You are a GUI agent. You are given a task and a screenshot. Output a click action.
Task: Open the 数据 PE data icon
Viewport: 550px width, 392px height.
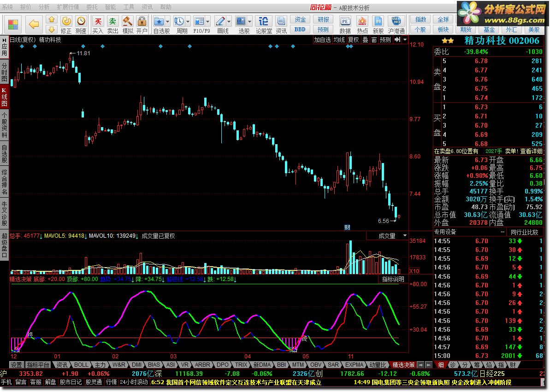point(345,24)
